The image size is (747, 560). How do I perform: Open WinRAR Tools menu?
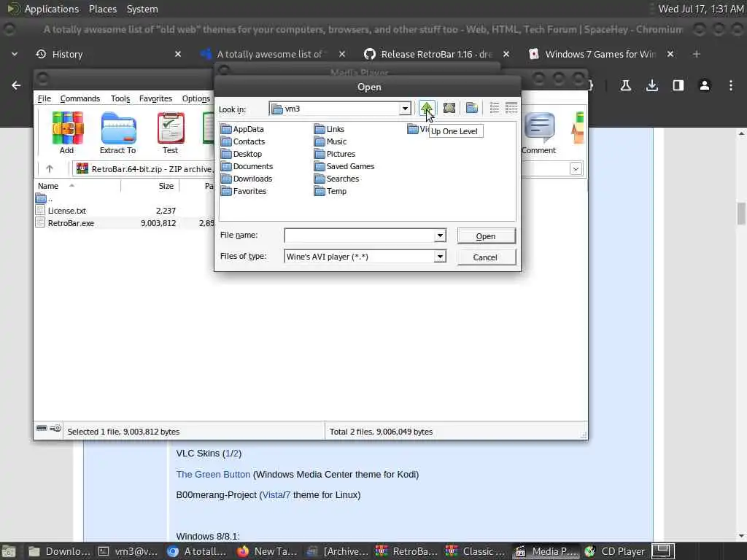120,98
